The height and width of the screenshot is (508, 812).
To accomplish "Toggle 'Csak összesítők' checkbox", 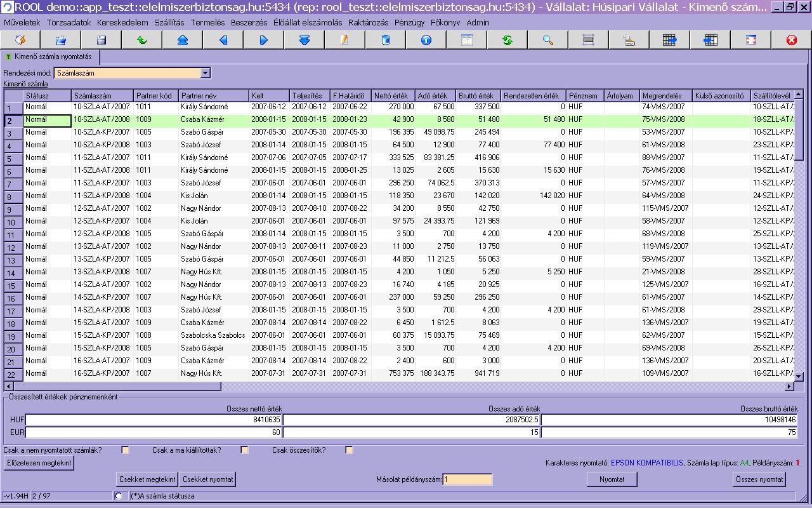I will pos(349,450).
